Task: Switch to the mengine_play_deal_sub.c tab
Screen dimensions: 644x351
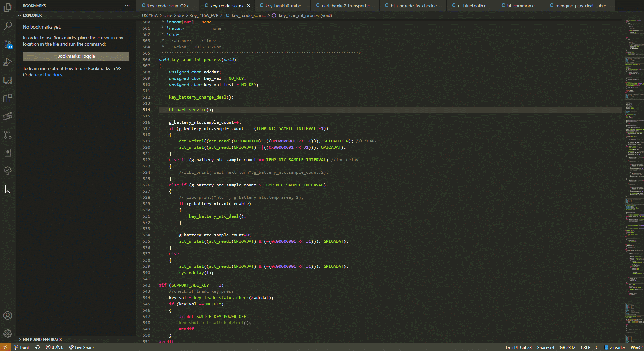Action: click(580, 6)
